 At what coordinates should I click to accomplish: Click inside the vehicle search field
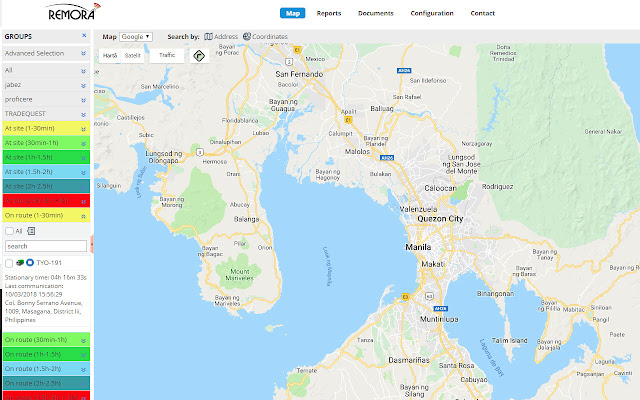[46, 246]
